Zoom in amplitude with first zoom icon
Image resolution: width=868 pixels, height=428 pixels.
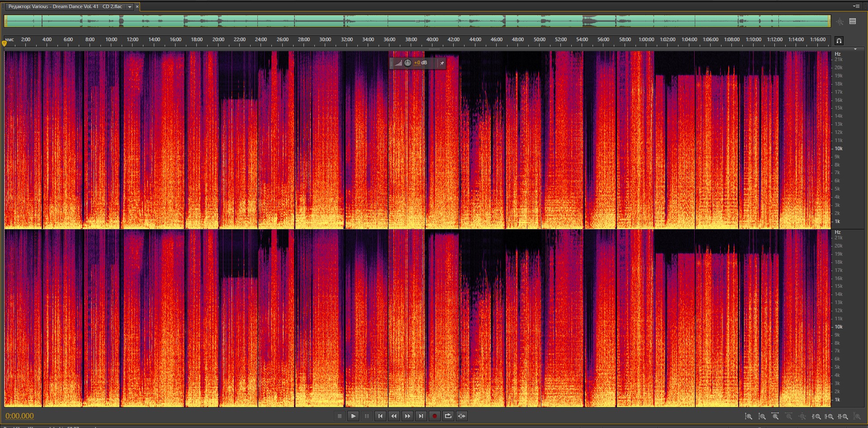pos(749,416)
